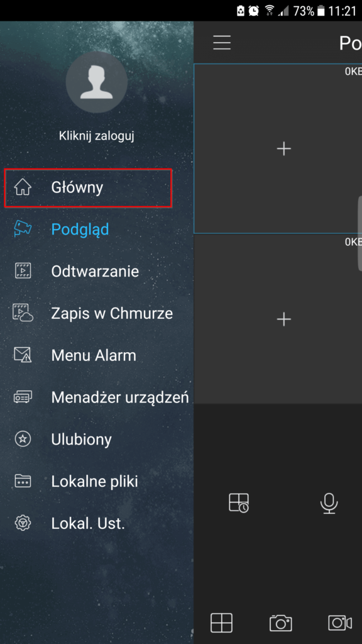
Task: Enable the Podgląd live preview mode
Action: coord(80,229)
